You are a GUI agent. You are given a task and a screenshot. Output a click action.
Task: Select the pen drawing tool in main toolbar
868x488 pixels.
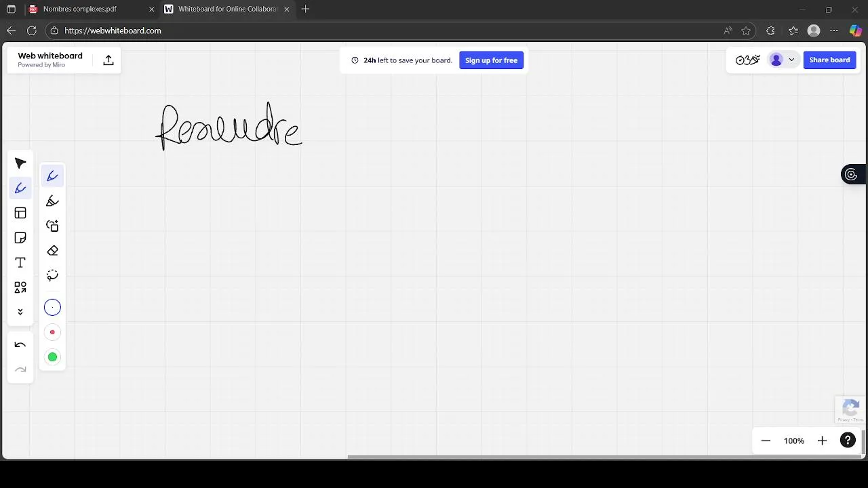coord(20,188)
